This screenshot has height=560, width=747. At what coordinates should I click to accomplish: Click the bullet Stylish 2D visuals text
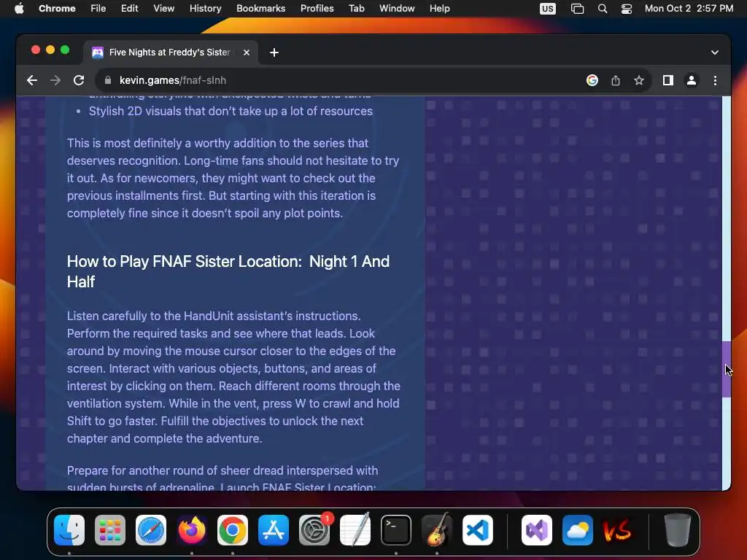(x=231, y=111)
